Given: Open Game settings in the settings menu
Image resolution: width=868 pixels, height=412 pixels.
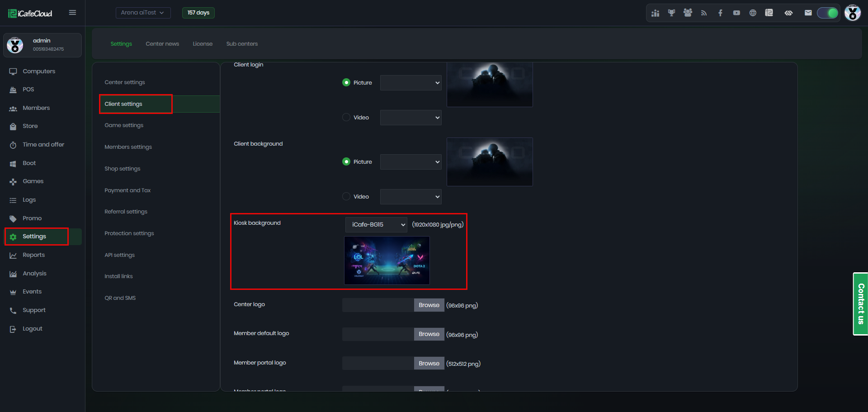Looking at the screenshot, I should [x=124, y=125].
